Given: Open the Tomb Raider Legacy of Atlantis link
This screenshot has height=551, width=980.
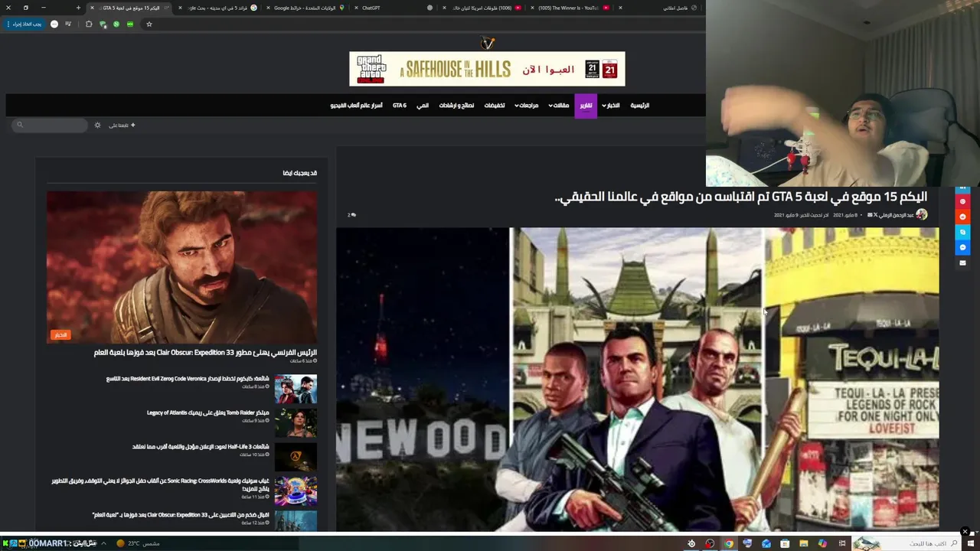Looking at the screenshot, I should tap(207, 412).
